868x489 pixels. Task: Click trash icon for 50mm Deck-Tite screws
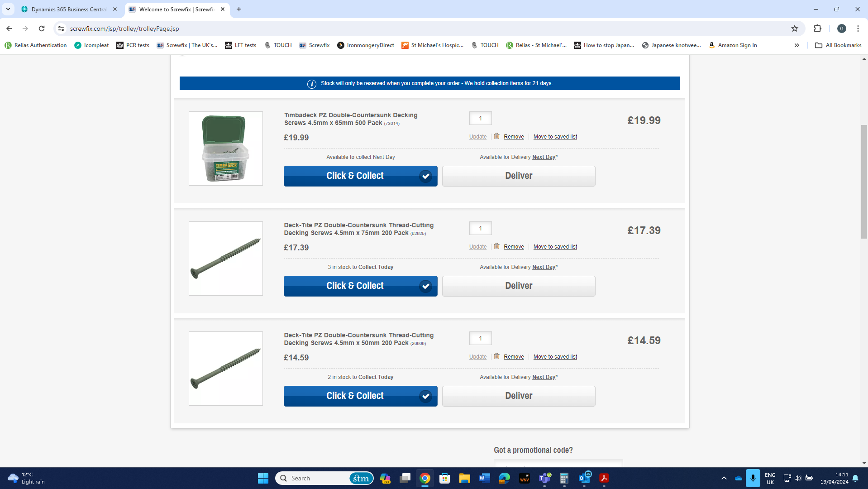point(496,356)
